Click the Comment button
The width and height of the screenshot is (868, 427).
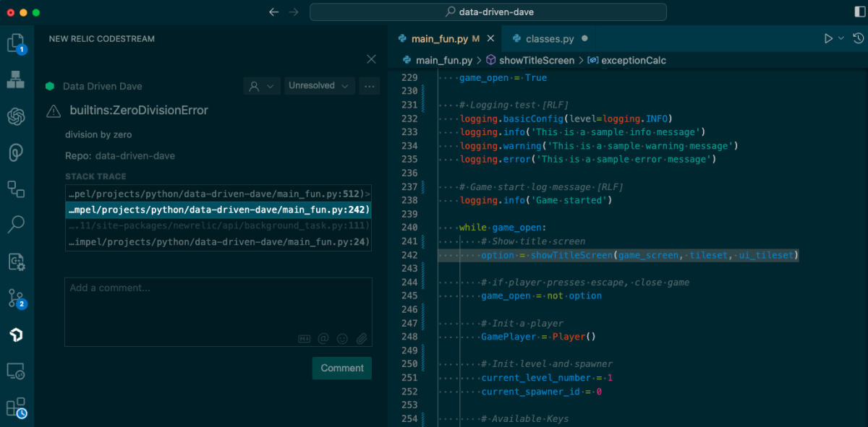(342, 368)
